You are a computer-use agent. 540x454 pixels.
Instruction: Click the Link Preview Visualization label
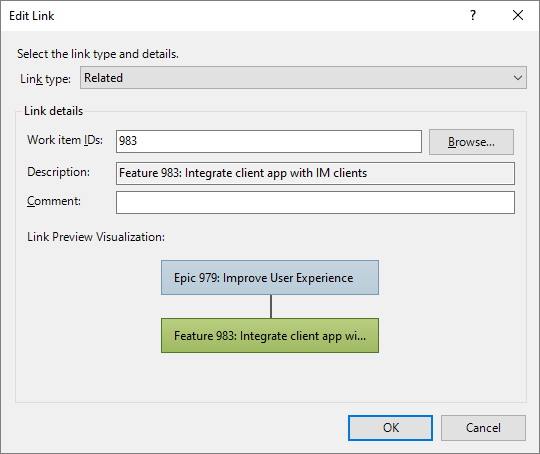click(96, 237)
